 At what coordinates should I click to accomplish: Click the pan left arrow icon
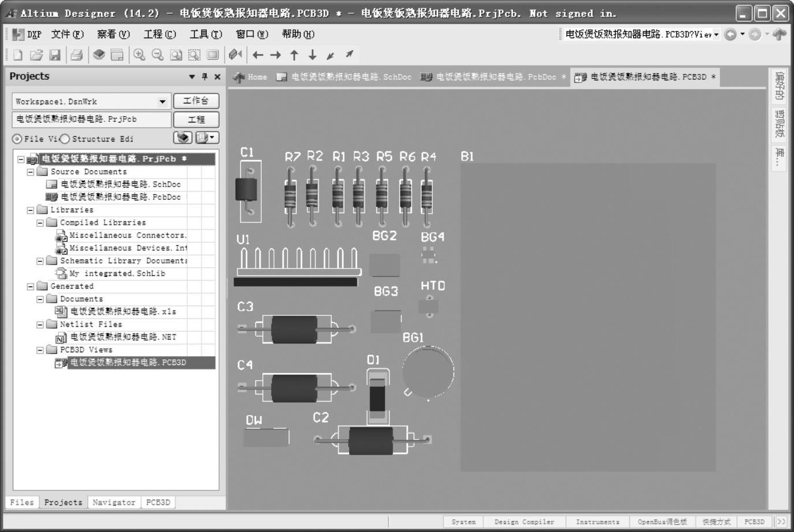point(258,55)
